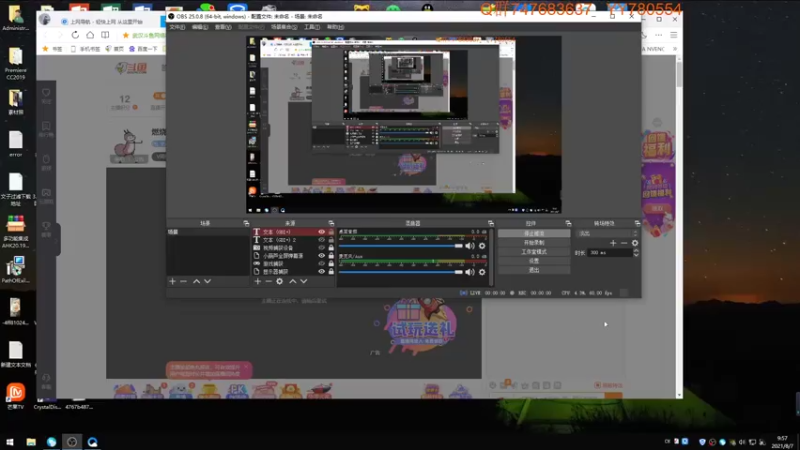Open the 查看(V) menu in OBS
800x450 pixels.
(x=222, y=27)
